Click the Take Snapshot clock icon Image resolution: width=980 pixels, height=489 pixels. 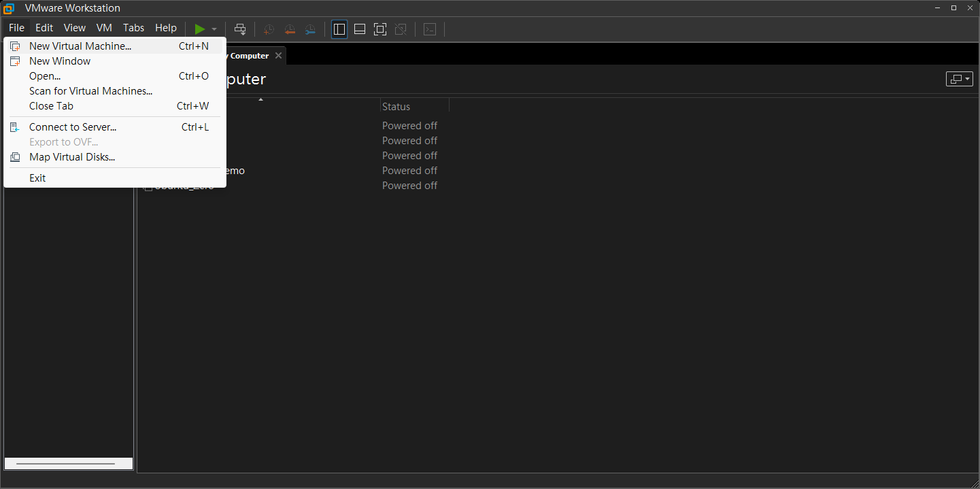pyautogui.click(x=269, y=29)
